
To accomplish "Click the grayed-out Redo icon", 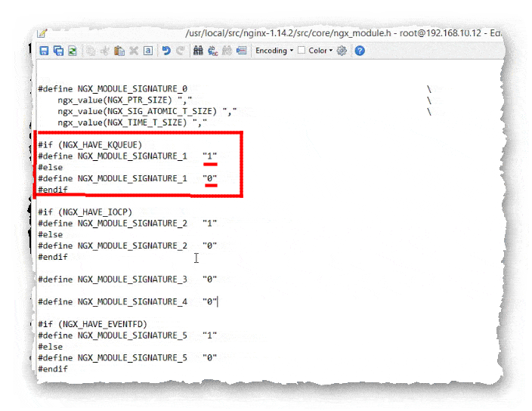I will tap(180, 51).
